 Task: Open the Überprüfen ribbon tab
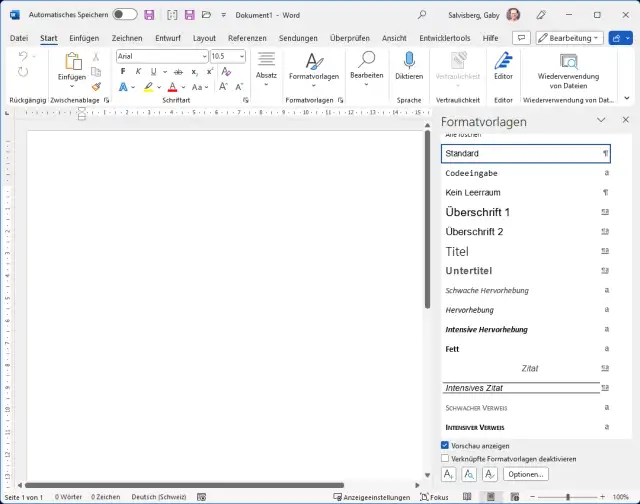click(x=349, y=37)
